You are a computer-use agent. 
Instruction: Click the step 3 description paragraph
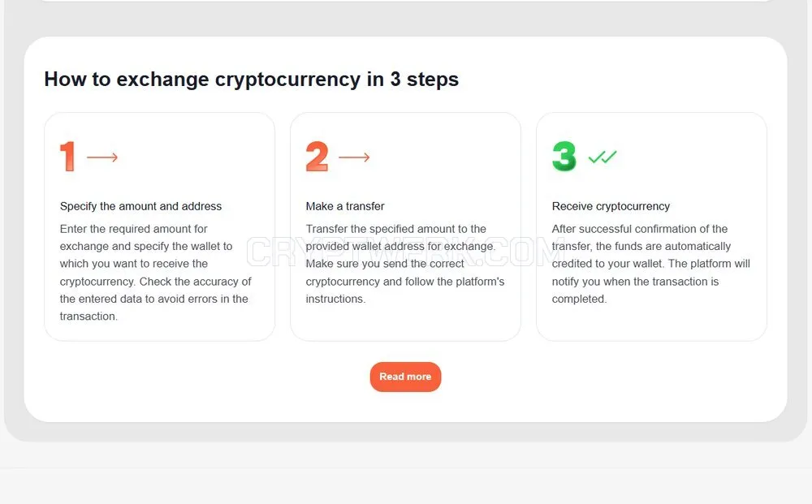(x=650, y=264)
